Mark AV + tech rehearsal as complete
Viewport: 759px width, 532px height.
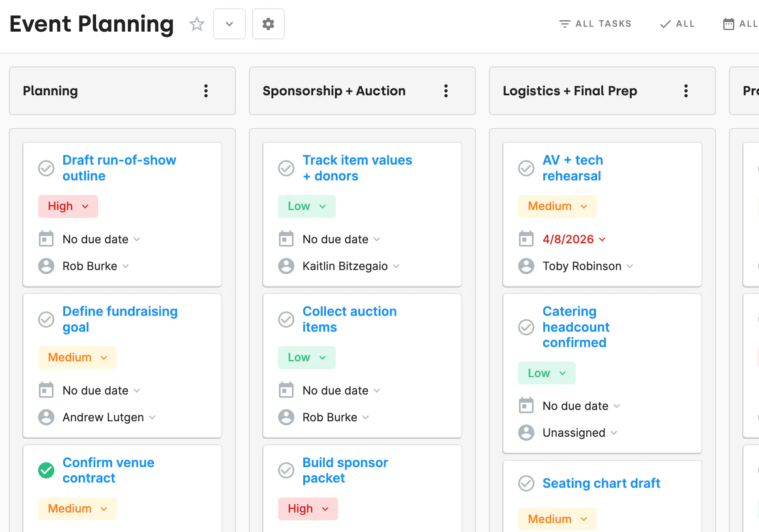point(526,168)
